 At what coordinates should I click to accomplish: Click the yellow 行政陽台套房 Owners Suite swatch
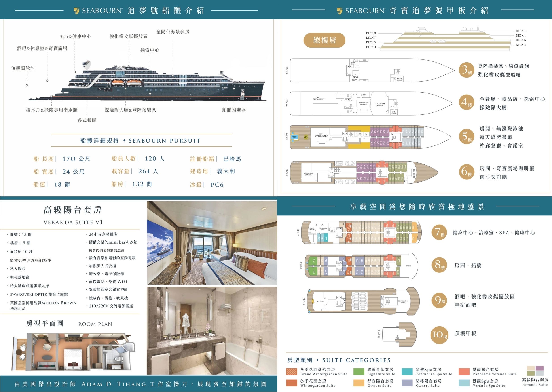click(x=359, y=383)
